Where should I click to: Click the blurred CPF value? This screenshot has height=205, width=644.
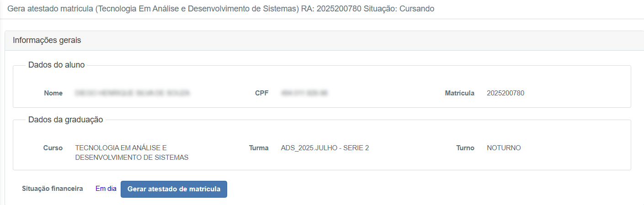click(x=304, y=93)
